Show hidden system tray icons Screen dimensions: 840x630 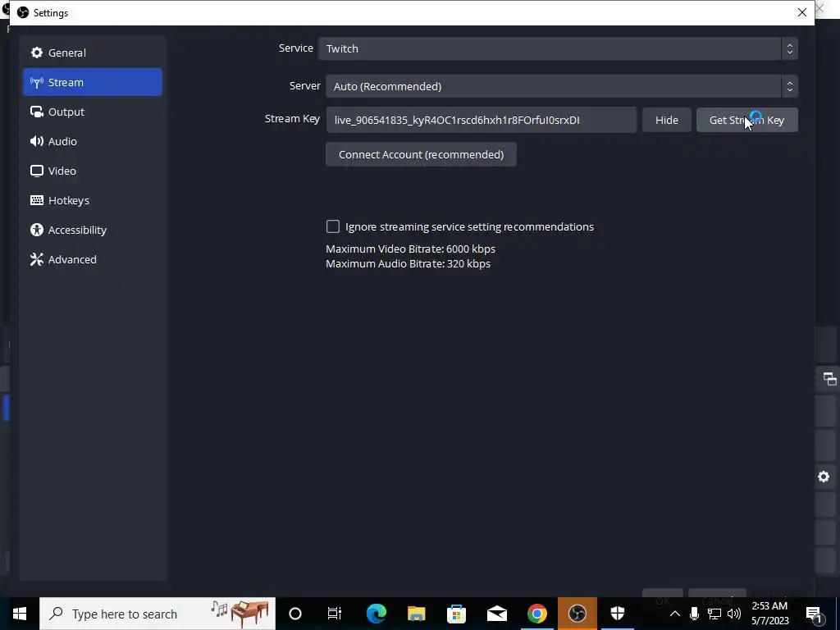point(675,614)
